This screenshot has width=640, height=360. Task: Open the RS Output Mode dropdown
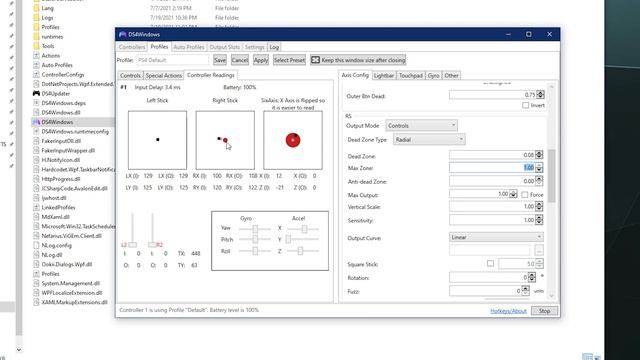click(421, 125)
